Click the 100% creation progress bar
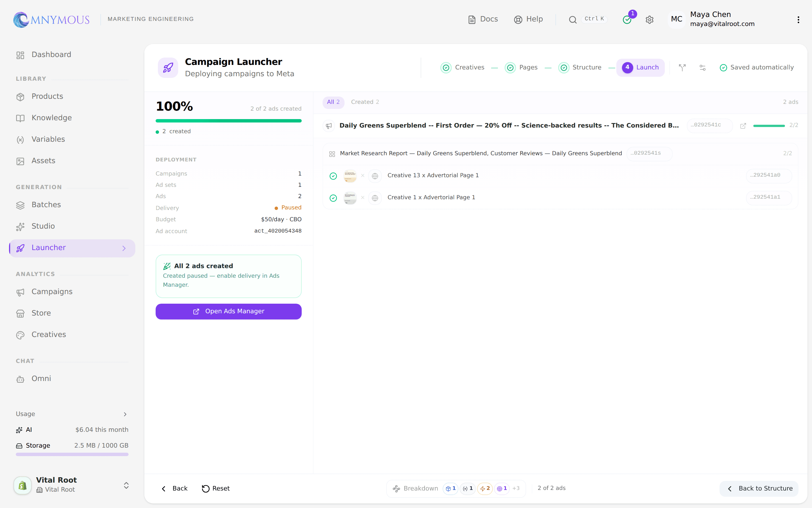812x508 pixels. coord(228,121)
